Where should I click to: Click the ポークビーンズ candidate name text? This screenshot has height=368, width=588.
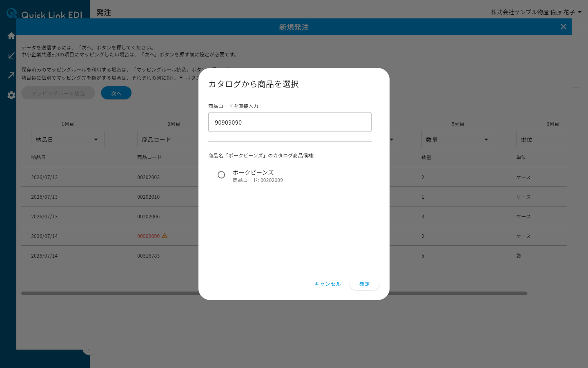pos(253,173)
